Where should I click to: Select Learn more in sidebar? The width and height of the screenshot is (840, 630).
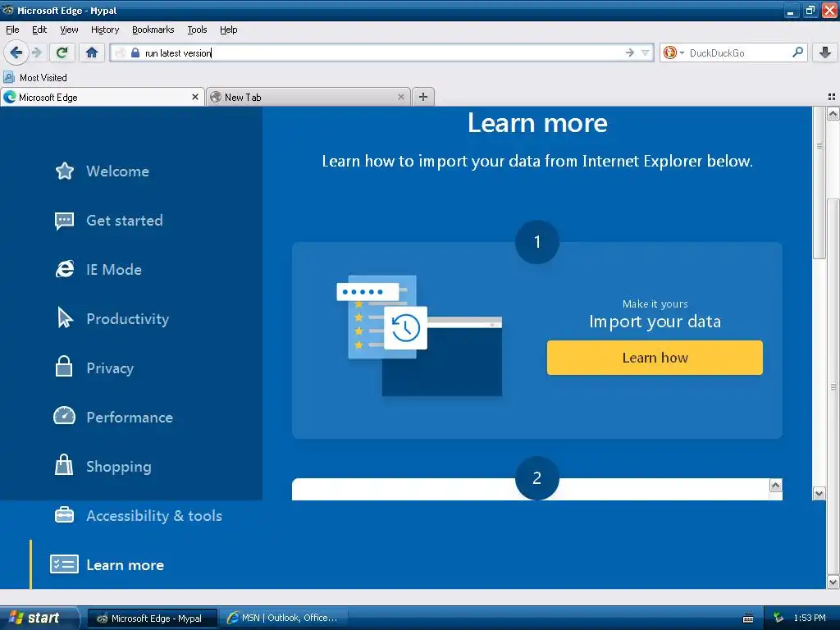126,564
